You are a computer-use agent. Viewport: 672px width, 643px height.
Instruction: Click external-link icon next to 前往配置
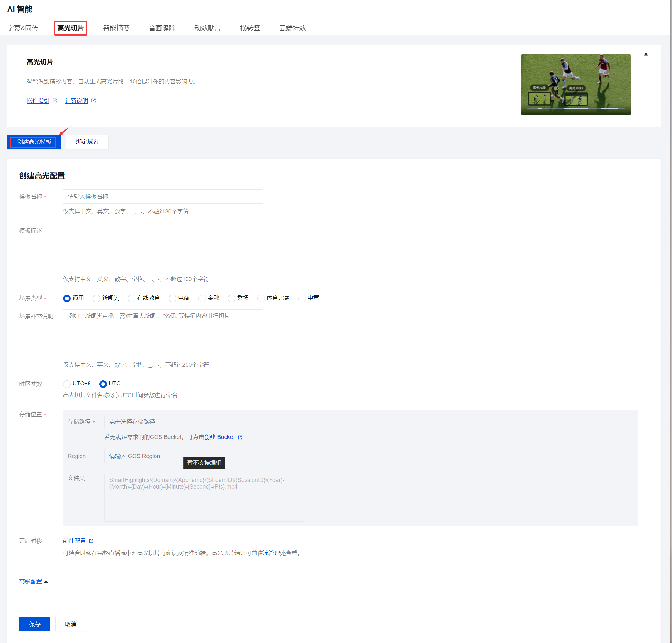tap(91, 541)
